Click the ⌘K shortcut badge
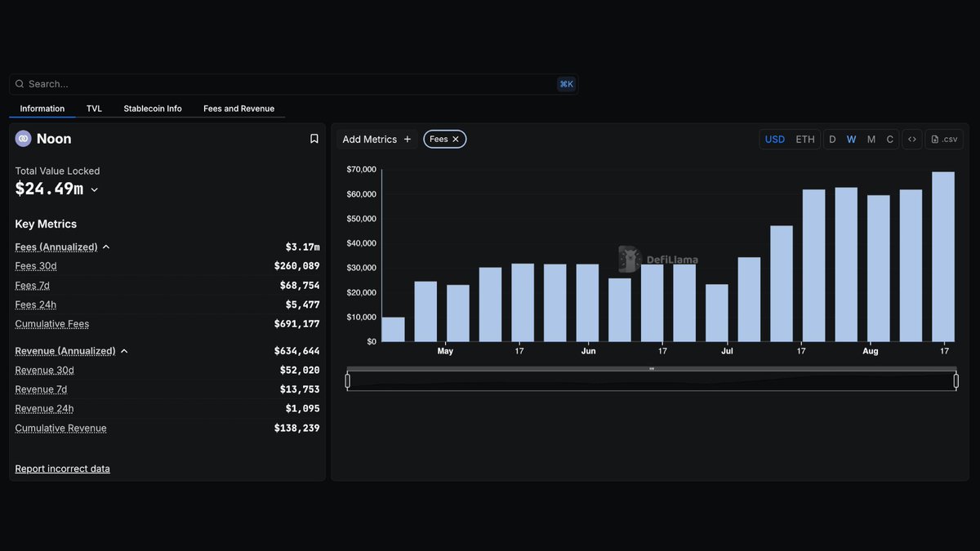The image size is (980, 551). [566, 84]
